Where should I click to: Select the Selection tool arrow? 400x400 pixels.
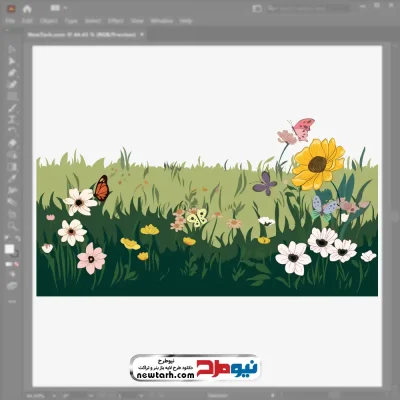tap(12, 49)
